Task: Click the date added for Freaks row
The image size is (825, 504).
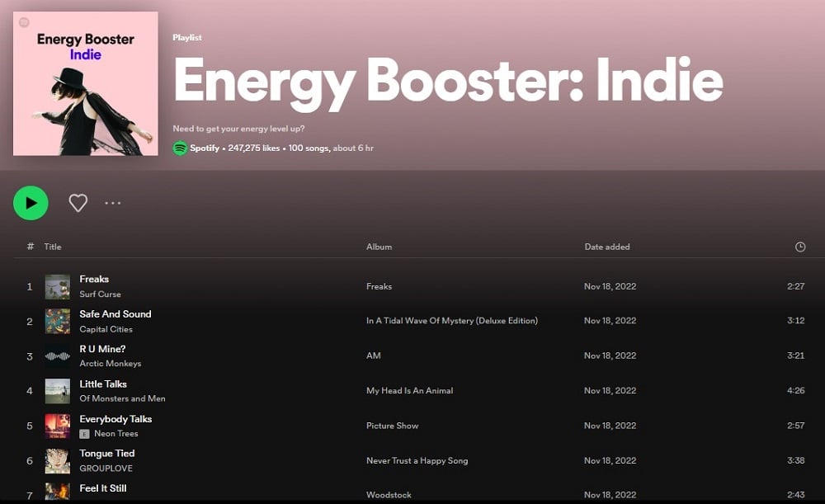Action: click(x=610, y=286)
